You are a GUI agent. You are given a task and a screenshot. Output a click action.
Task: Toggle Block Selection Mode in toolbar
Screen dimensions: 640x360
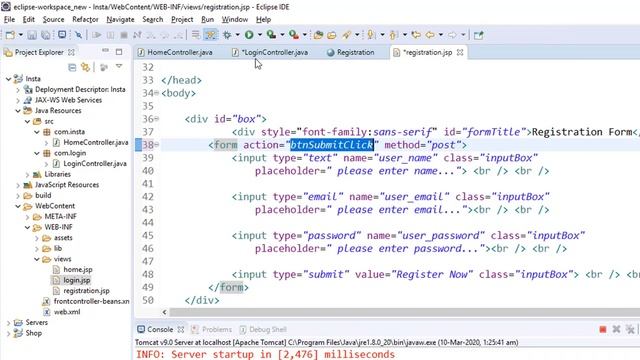[x=196, y=35]
